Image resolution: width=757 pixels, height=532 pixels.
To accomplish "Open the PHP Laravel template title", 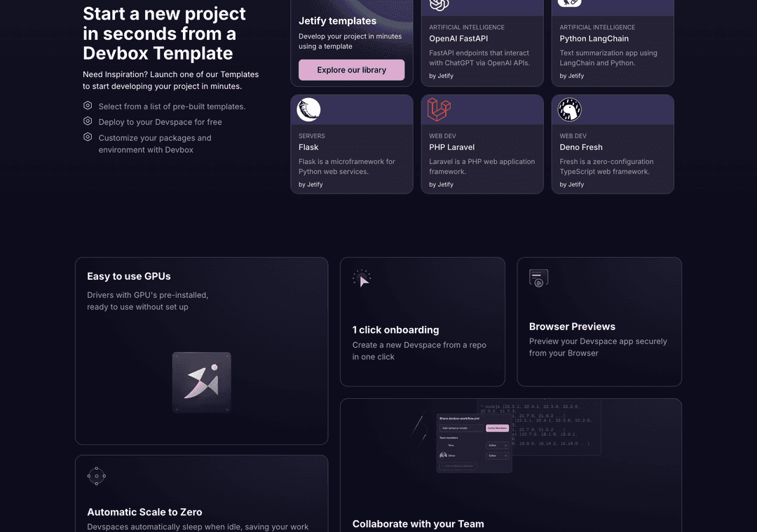I will point(451,147).
